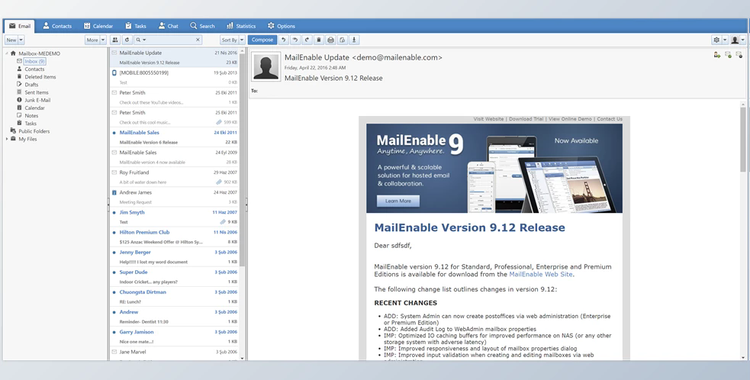
Task: Open the MailEnable Update message
Action: [x=175, y=57]
